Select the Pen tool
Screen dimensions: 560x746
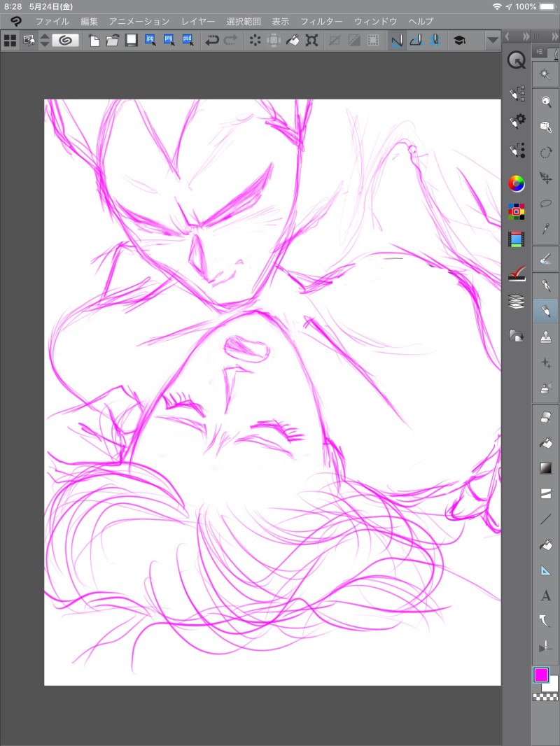click(x=546, y=286)
